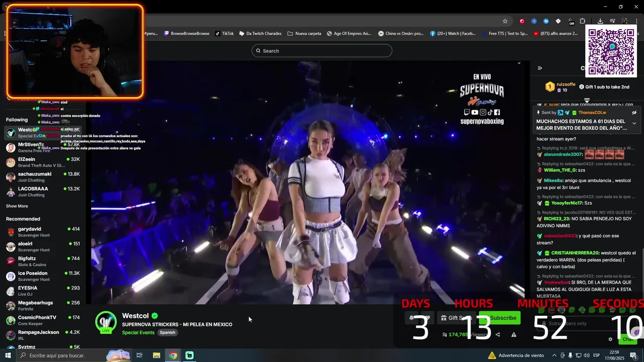Click the Shazam extension icon
The image size is (644, 362).
click(546, 21)
